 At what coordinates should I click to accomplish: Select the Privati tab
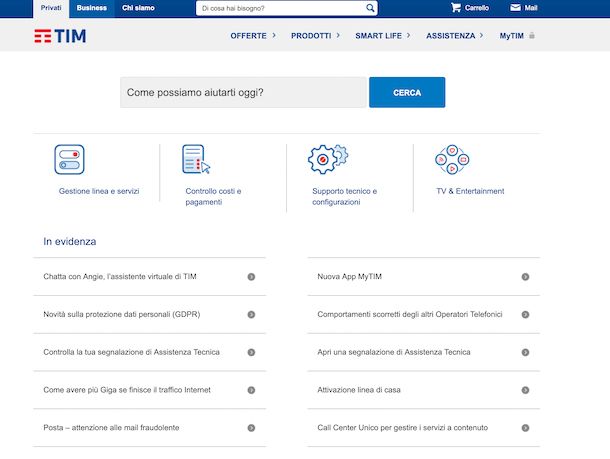[51, 9]
